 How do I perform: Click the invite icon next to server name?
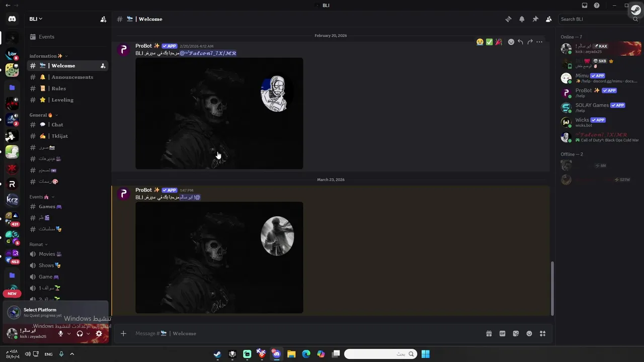coord(103,19)
